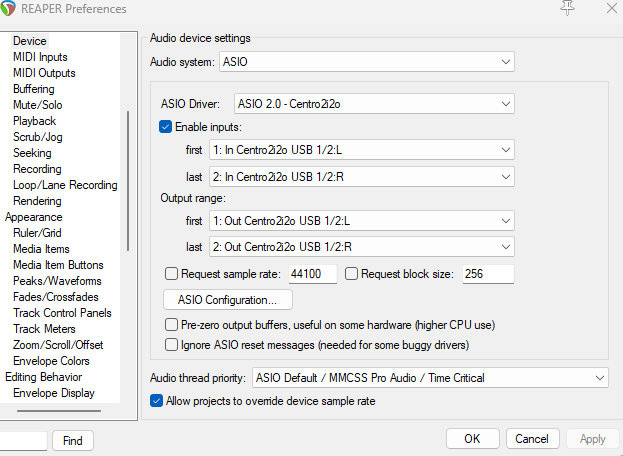Open Ruler/Grid settings
The width and height of the screenshot is (623, 456).
point(37,233)
